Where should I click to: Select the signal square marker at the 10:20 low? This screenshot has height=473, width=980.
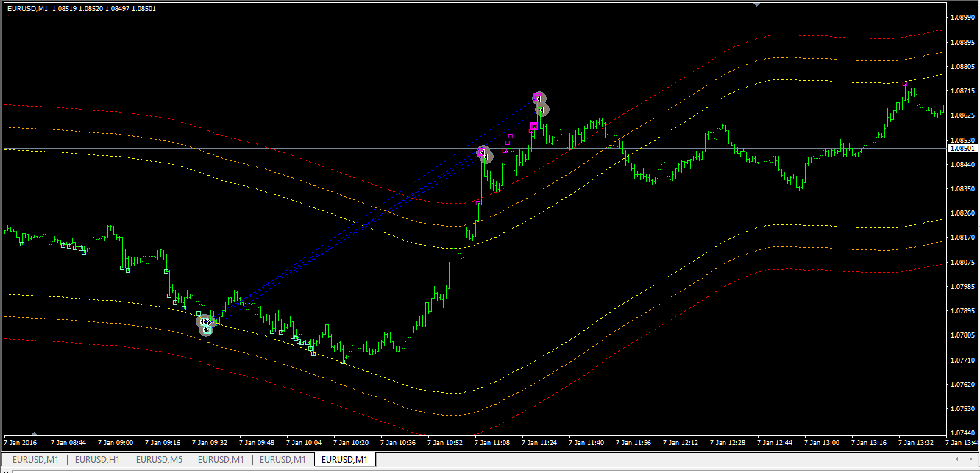pos(343,362)
